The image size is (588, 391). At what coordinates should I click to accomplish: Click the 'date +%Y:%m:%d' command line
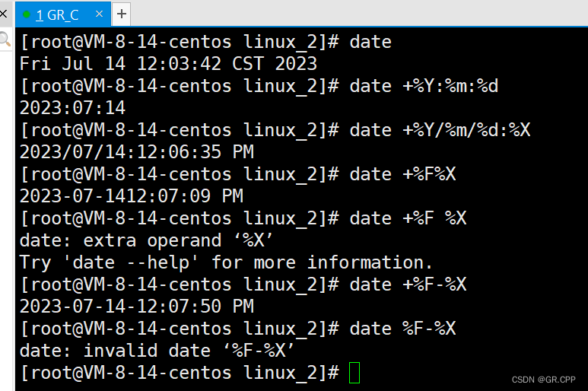pyautogui.click(x=259, y=86)
